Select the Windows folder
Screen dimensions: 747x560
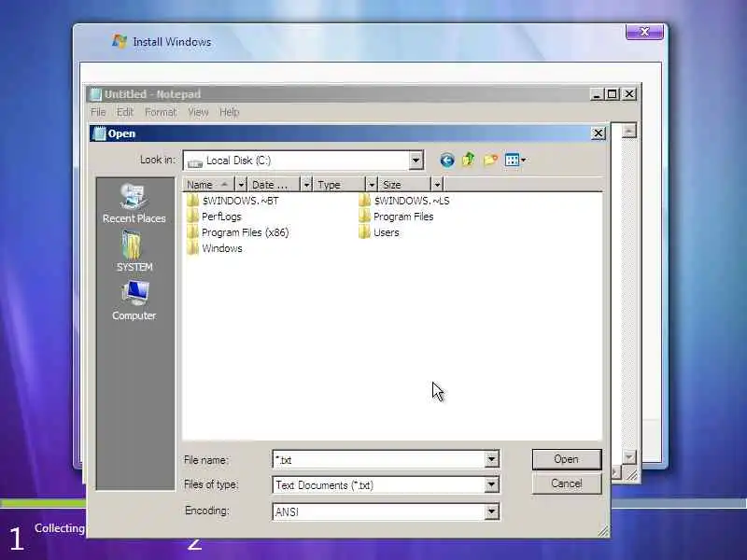(215, 248)
